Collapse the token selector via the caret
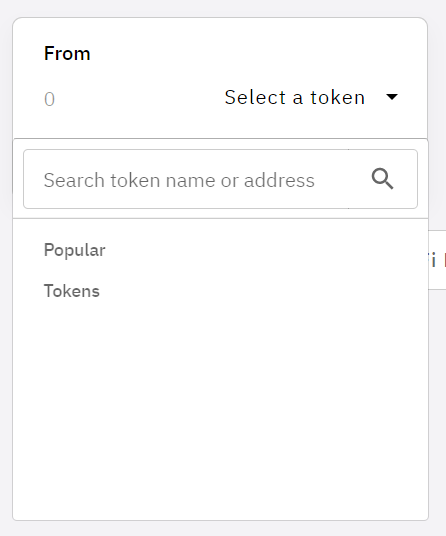 pyautogui.click(x=392, y=97)
